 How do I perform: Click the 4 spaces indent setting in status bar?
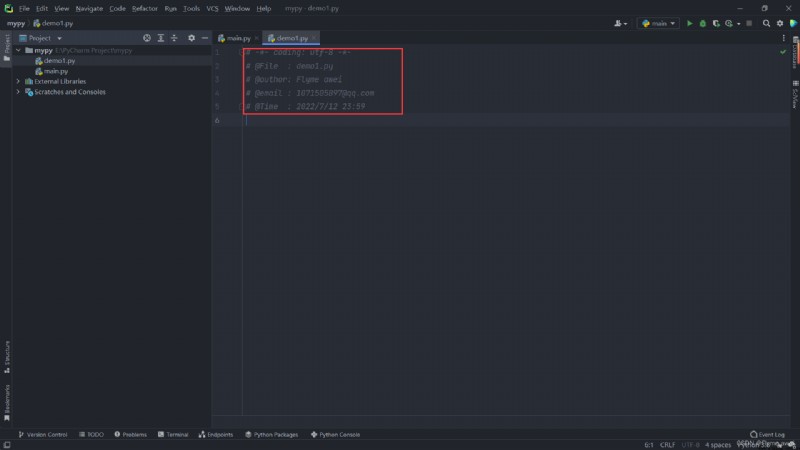(x=718, y=445)
